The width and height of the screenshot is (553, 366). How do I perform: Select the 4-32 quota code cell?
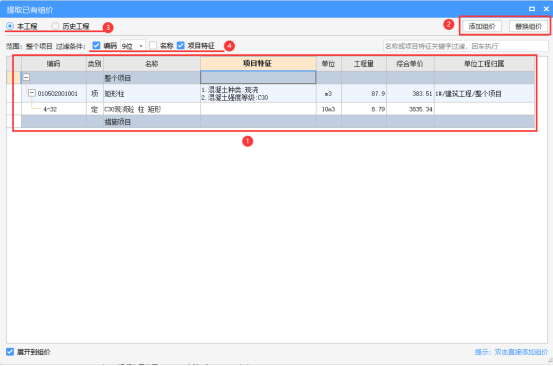pyautogui.click(x=50, y=109)
